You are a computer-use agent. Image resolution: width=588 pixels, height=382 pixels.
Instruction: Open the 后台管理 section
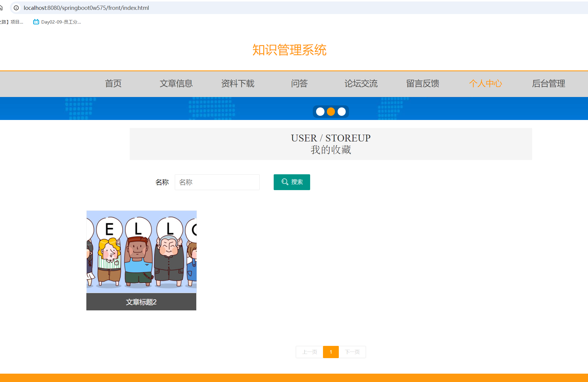[549, 84]
